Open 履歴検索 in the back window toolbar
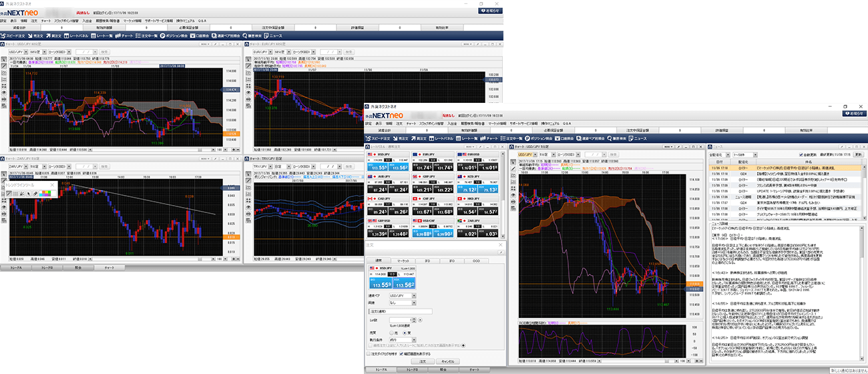 252,36
